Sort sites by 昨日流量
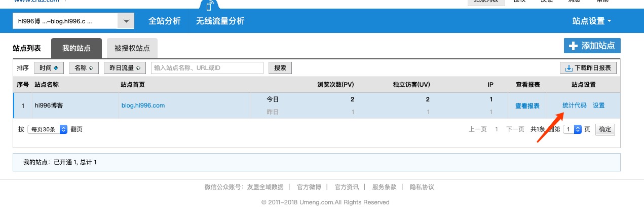 tap(125, 68)
